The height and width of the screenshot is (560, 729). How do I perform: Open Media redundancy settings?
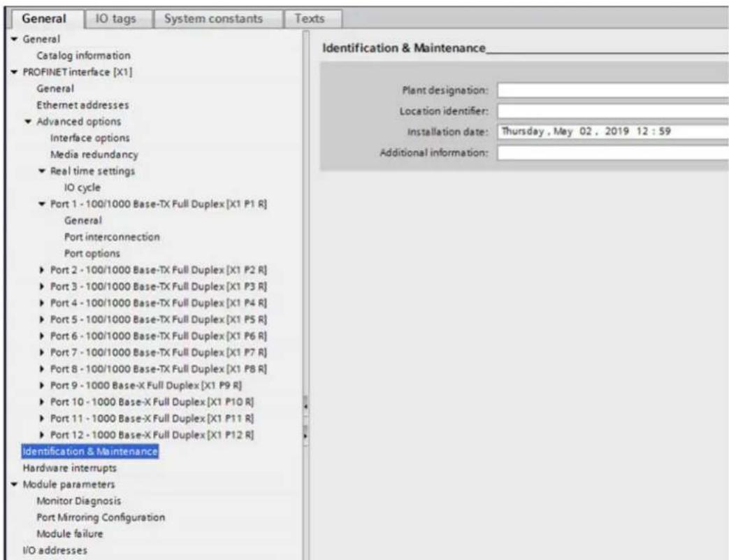(x=94, y=155)
